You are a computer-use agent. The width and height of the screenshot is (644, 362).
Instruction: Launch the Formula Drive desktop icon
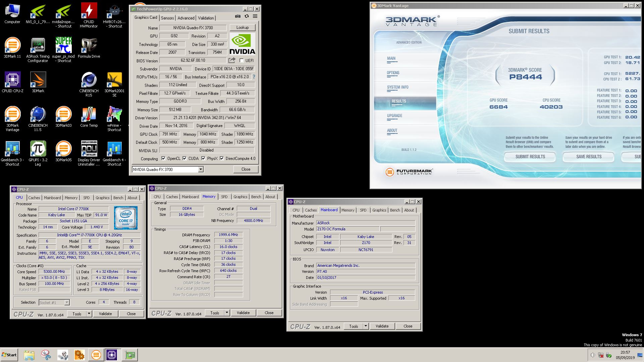[x=89, y=48]
